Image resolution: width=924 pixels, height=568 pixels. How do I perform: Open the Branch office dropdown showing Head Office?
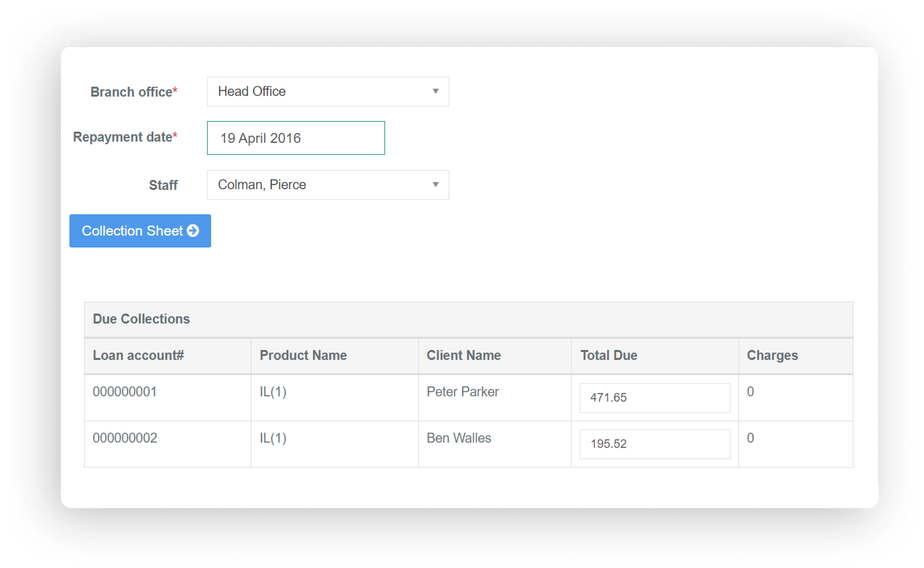point(328,92)
